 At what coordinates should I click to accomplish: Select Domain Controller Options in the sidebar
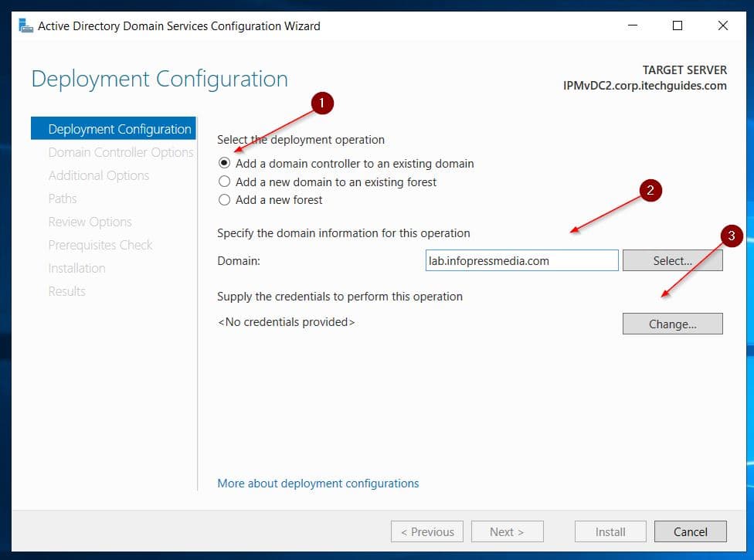point(120,152)
